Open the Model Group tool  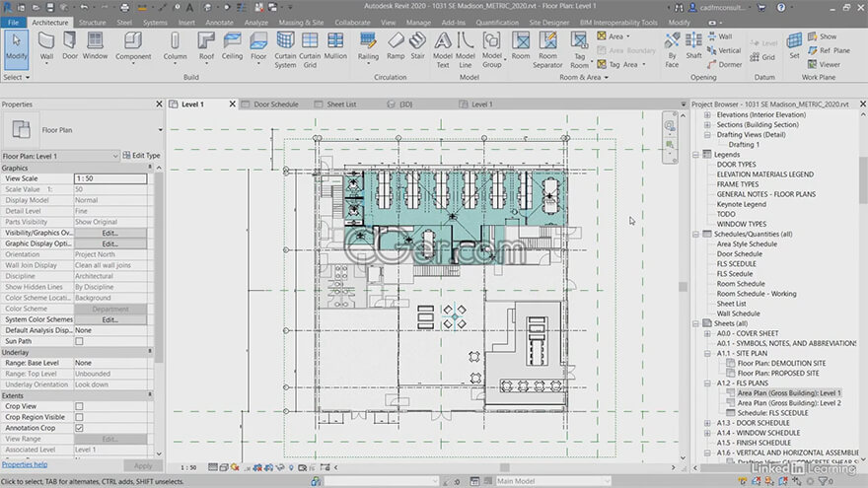(x=491, y=50)
